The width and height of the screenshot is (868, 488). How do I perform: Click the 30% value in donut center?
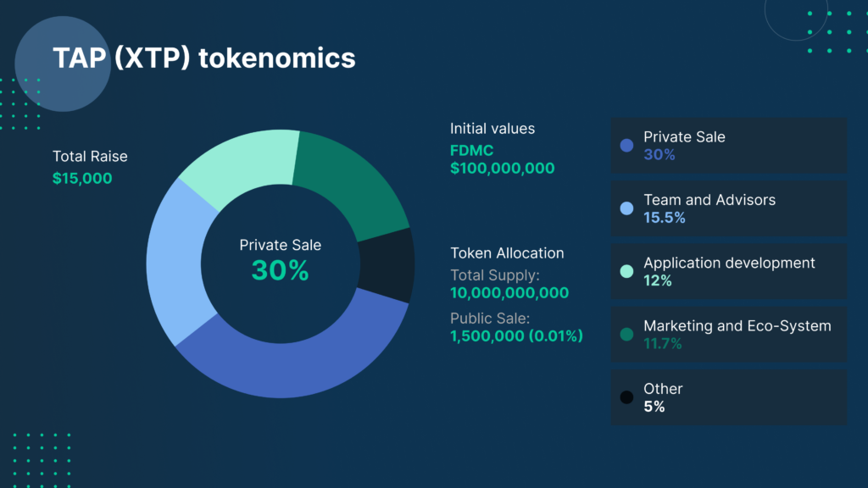[280, 270]
